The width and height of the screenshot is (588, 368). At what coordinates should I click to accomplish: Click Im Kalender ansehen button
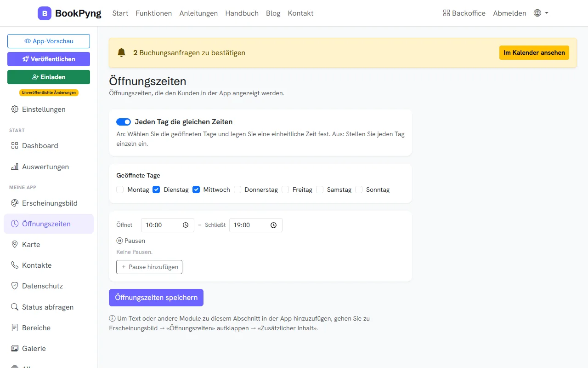(534, 52)
